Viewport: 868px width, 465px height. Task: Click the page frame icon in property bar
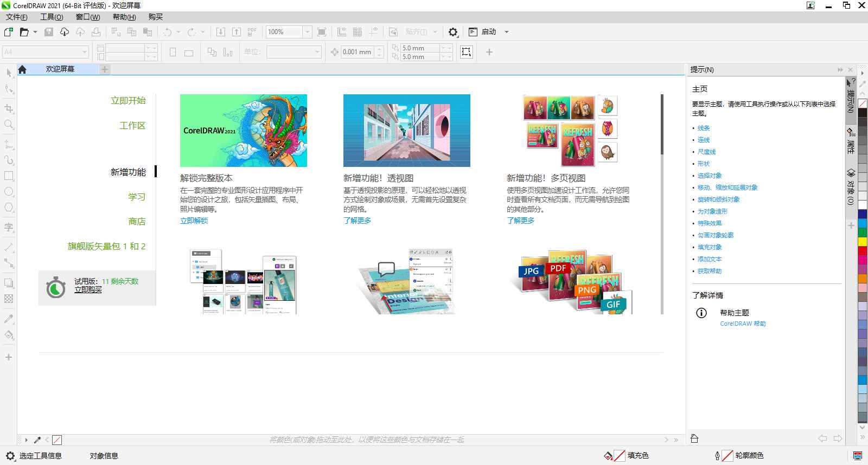(466, 52)
